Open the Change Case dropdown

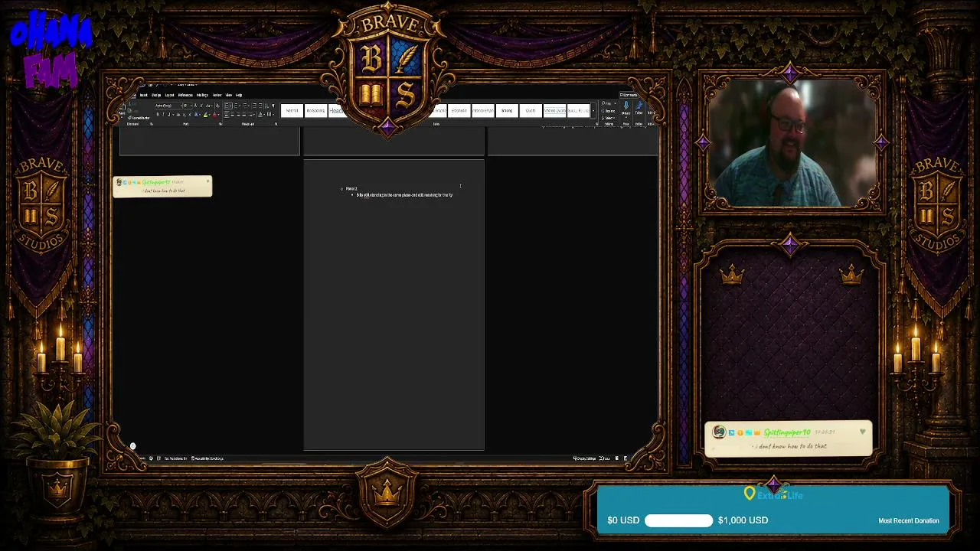click(x=208, y=106)
